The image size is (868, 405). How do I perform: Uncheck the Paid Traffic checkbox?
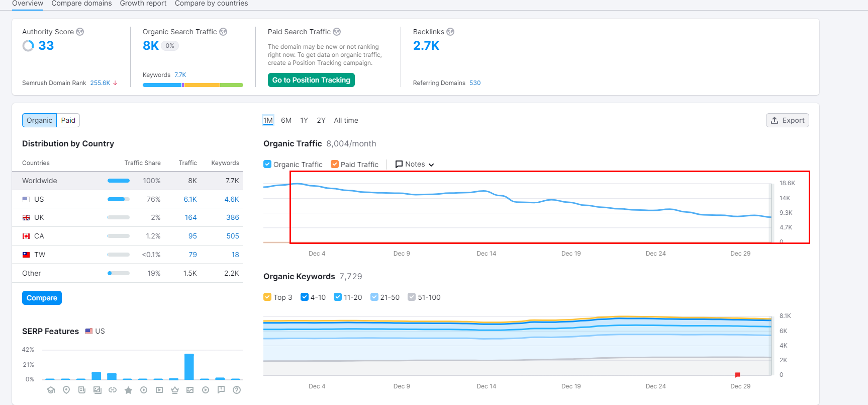coord(335,164)
